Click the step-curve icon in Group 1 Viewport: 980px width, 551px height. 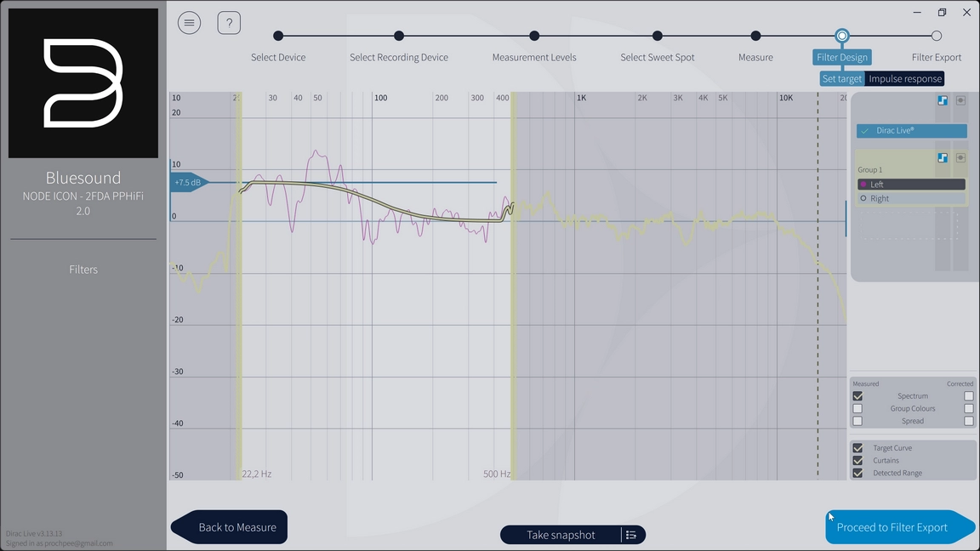(943, 158)
